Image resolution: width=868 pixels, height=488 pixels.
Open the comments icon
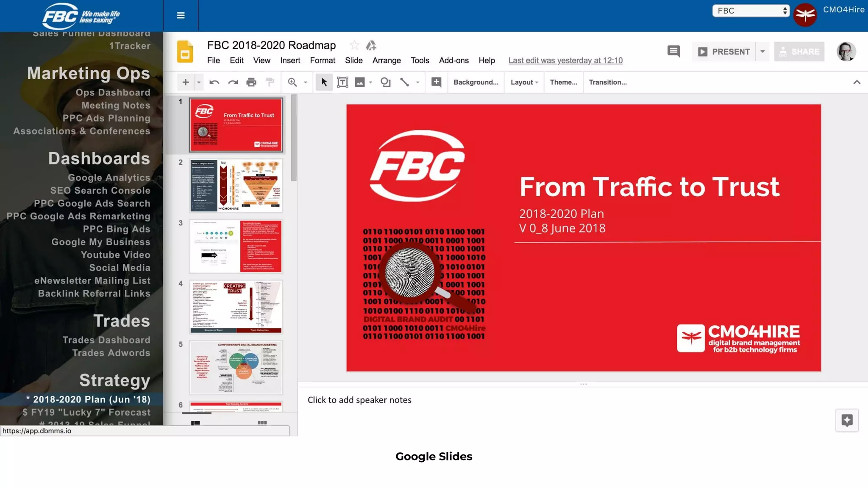[x=673, y=51]
